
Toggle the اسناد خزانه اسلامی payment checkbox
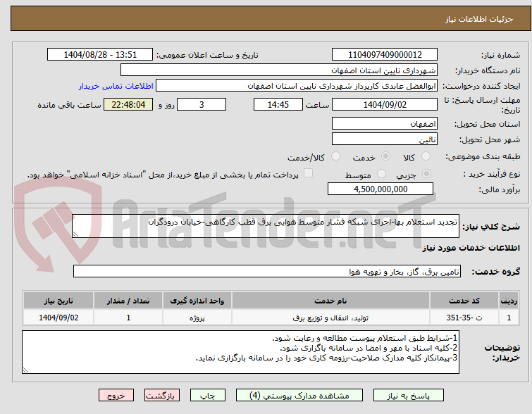pyautogui.click(x=308, y=173)
